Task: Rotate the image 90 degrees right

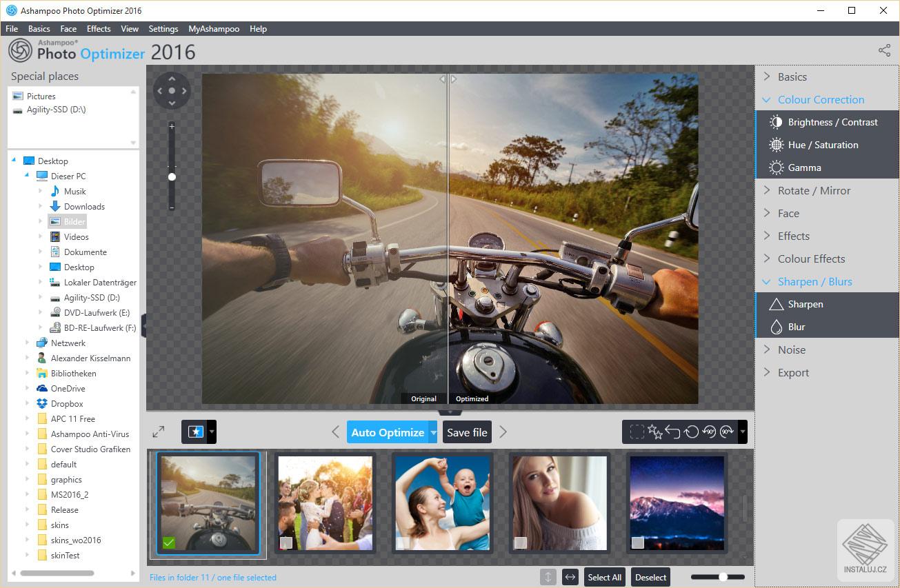Action: tap(727, 432)
